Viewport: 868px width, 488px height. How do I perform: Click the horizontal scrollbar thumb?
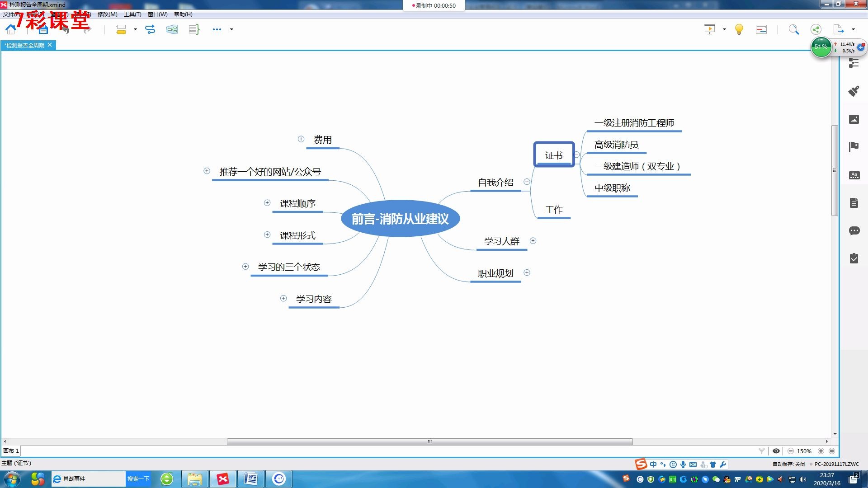(429, 441)
